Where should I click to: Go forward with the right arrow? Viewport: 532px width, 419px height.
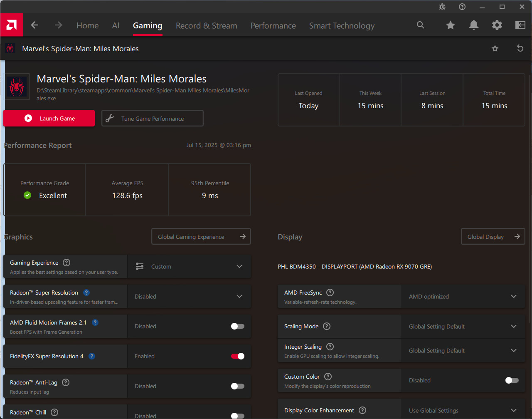point(58,25)
